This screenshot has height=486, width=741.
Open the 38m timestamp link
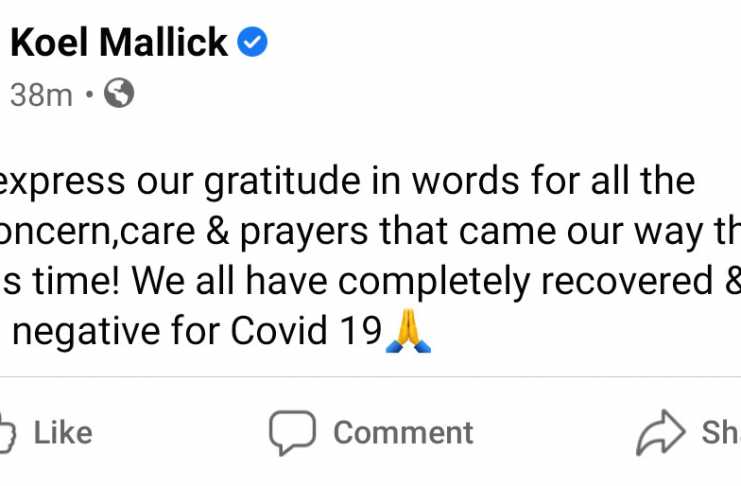pos(41,95)
